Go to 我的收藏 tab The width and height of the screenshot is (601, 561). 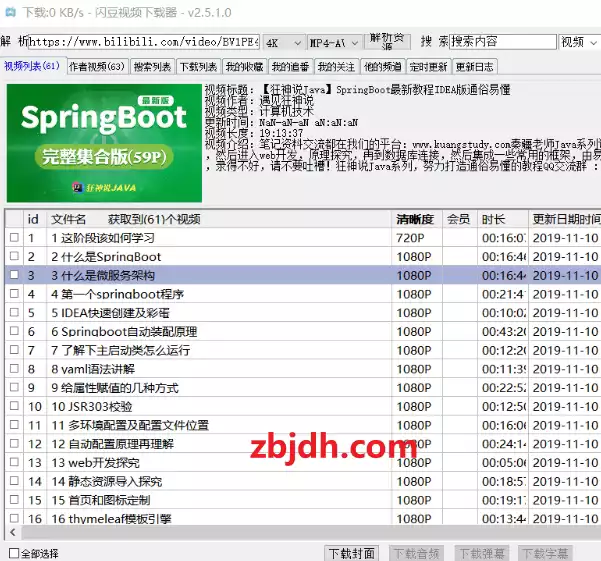click(245, 67)
